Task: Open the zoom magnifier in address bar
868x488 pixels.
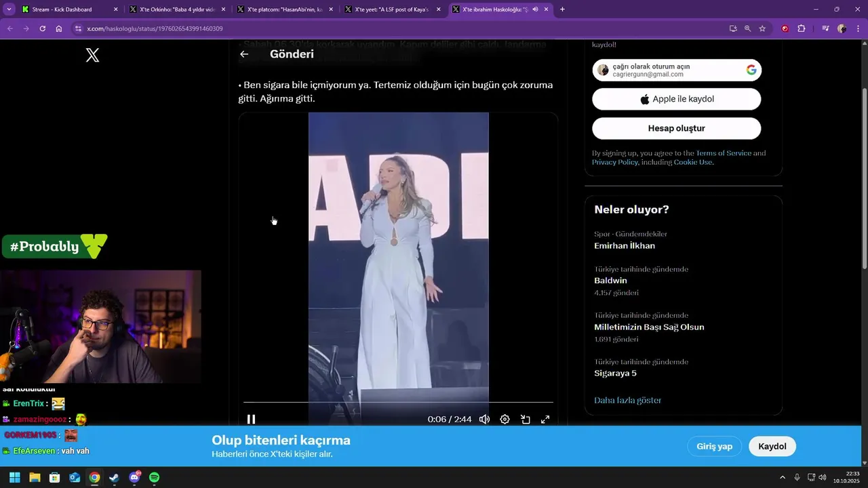Action: tap(747, 28)
